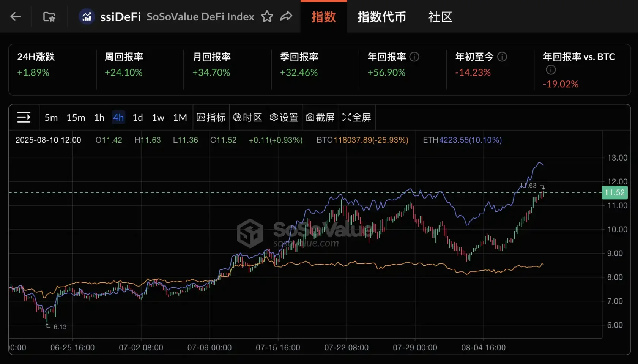Image resolution: width=638 pixels, height=364 pixels.
Task: Click the 11.52 price label on axis
Action: point(614,192)
